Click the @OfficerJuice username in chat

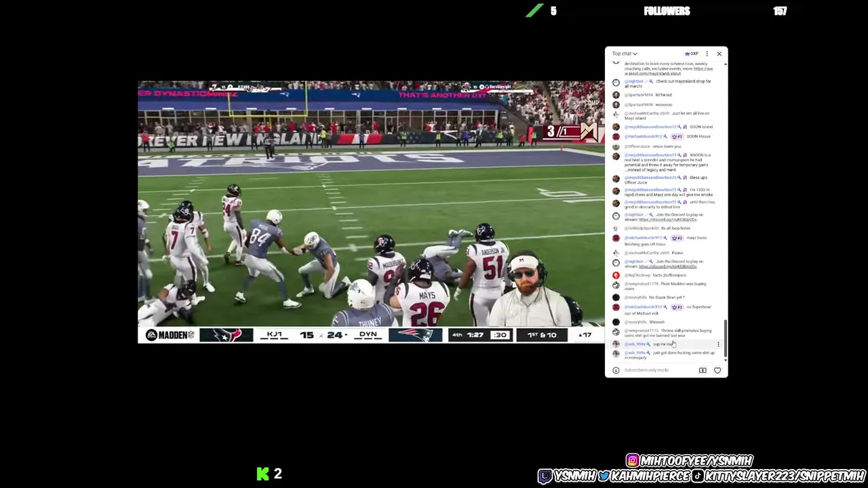tap(637, 146)
